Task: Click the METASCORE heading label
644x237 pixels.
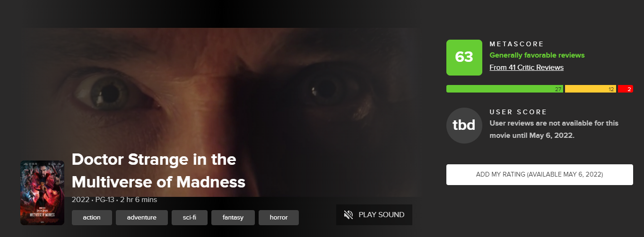Action: (516, 44)
